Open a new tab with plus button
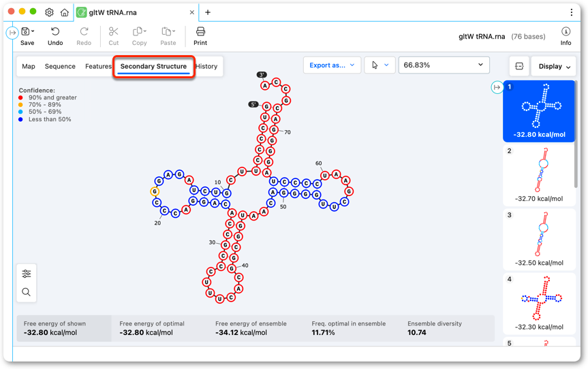Viewport: 588px width, 369px height. pos(208,12)
